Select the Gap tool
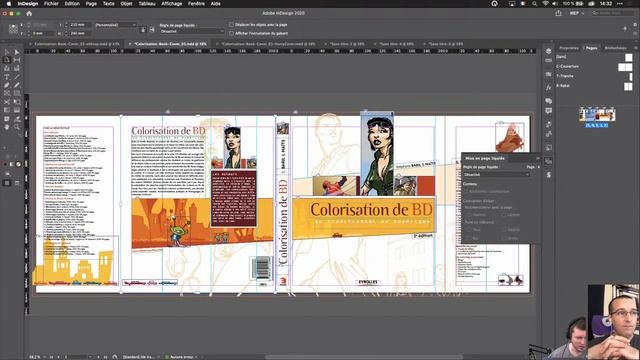Screen dimensions: 640x360 pyautogui.click(x=17, y=60)
